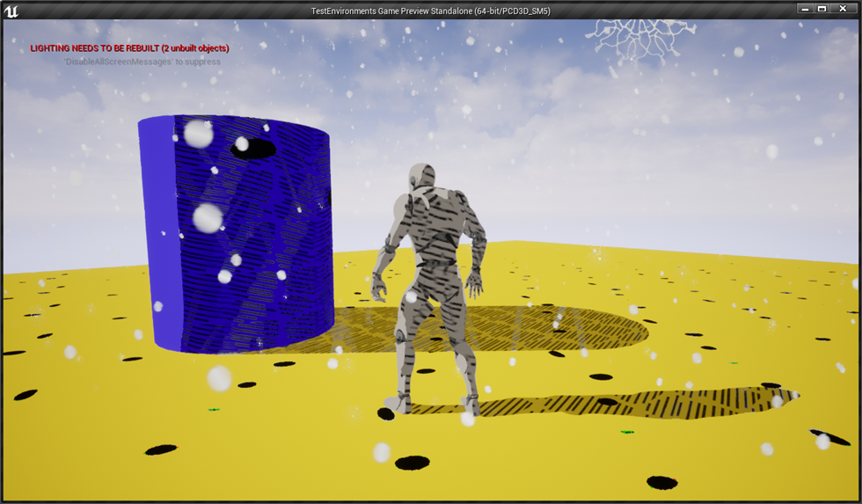Click the 'LIGHTING NEEDS TO BE REBUILT' warning text
Image resolution: width=862 pixels, height=504 pixels.
point(130,48)
